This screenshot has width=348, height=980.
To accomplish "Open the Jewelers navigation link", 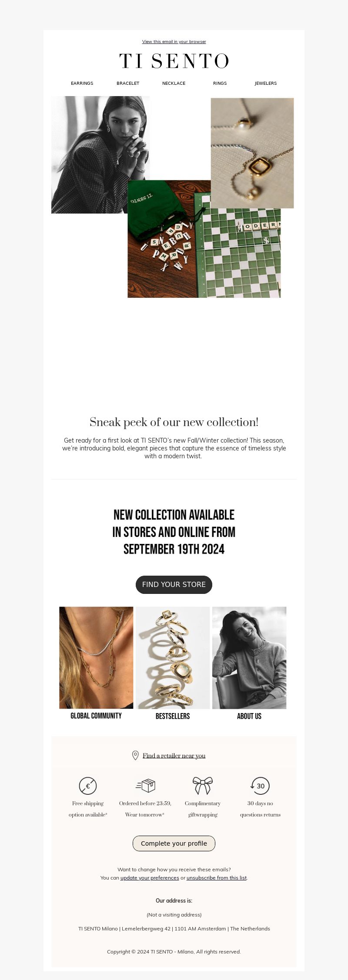I will pos(266,83).
